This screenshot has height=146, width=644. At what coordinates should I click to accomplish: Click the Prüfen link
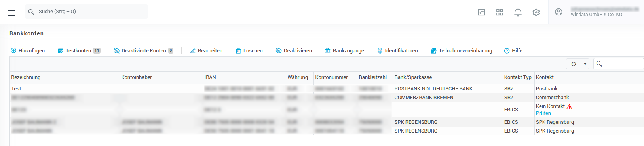[543, 113]
